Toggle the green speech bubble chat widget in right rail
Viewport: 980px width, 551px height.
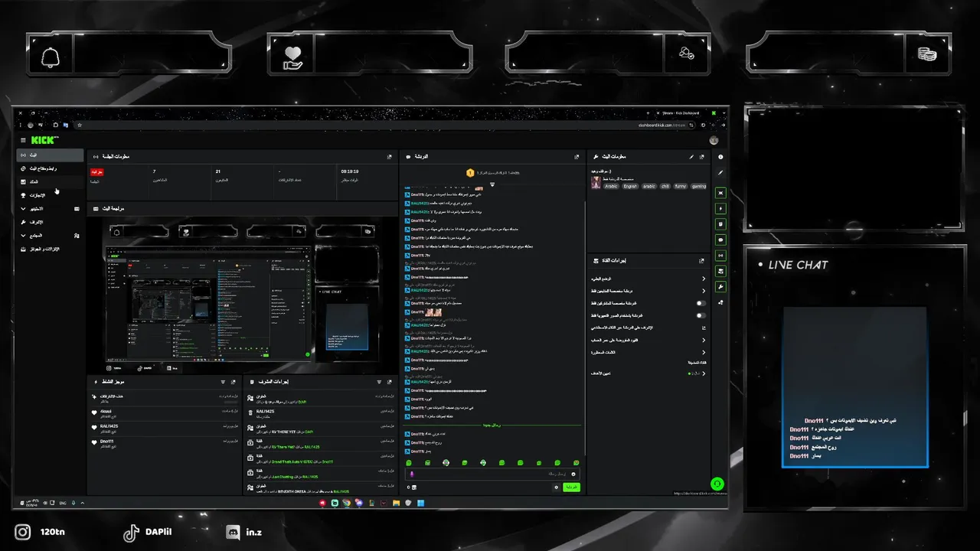(x=720, y=240)
